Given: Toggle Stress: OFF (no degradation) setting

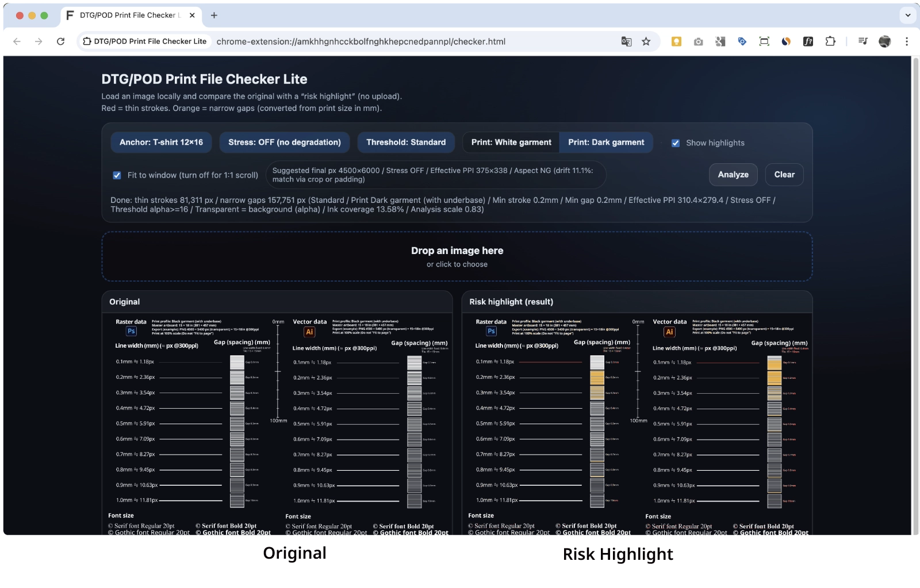Looking at the screenshot, I should (x=284, y=143).
